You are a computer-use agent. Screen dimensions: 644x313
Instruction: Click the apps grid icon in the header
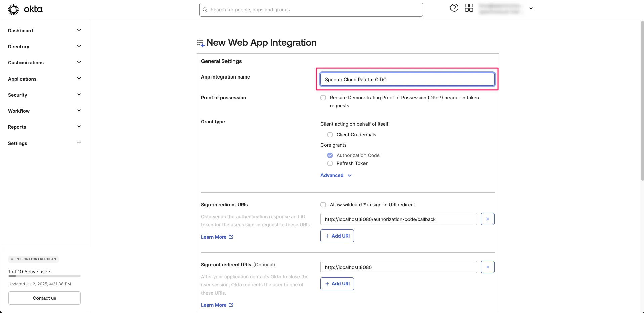pos(469,8)
